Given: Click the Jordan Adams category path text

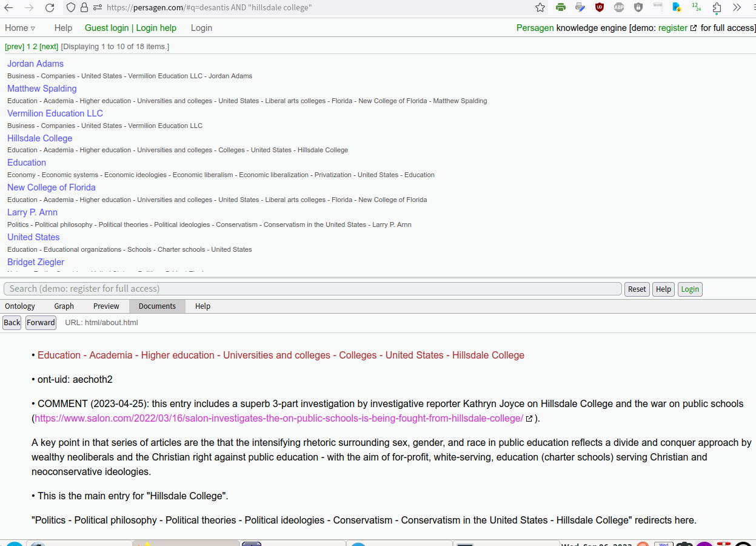Looking at the screenshot, I should coord(130,76).
